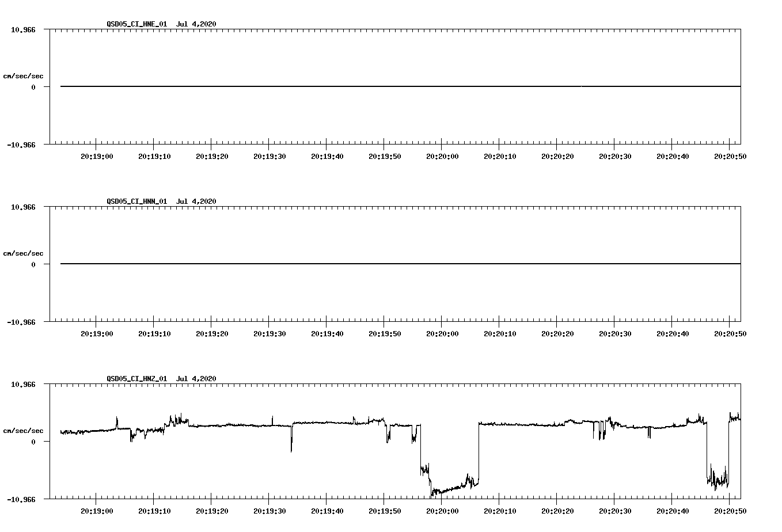Click the 0 axis label of HNN plot
The image size is (782, 532).
33,264
